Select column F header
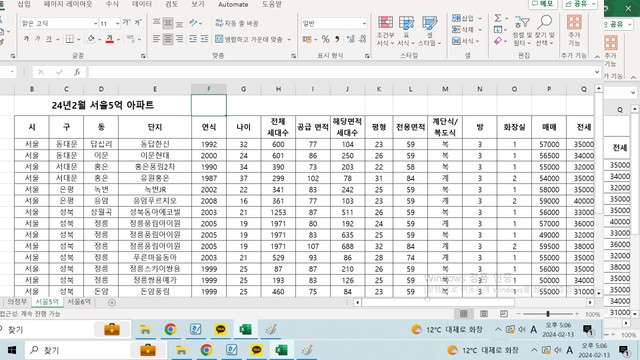Viewport: 640px width, 360px height. tap(209, 89)
